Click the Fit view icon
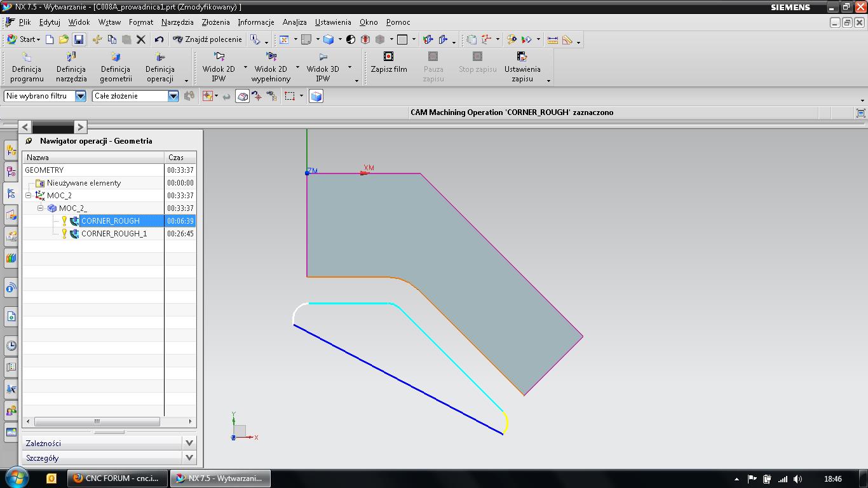 tap(284, 39)
